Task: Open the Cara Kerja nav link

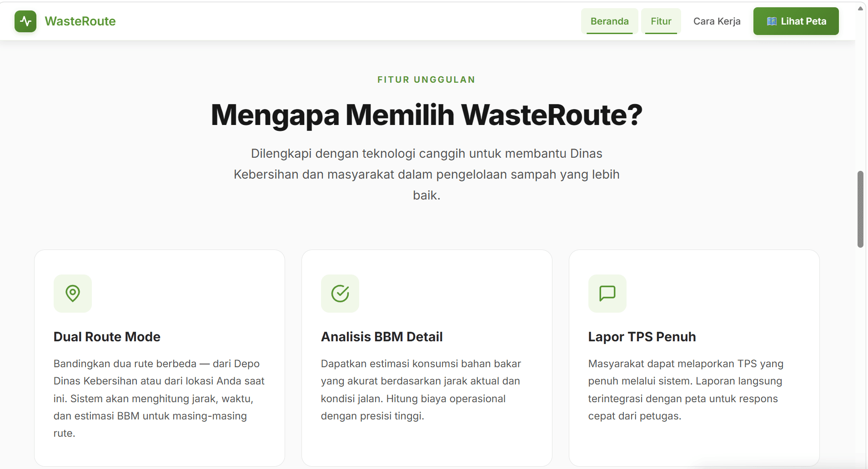Action: point(717,21)
